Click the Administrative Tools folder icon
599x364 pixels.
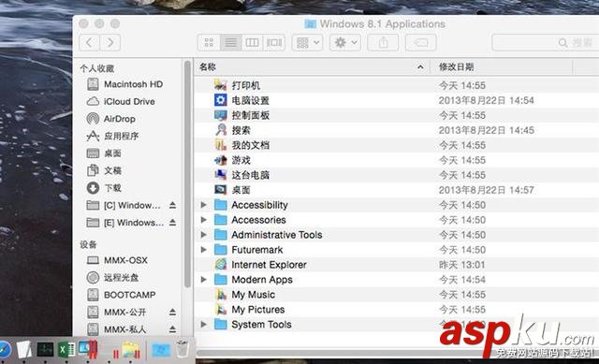point(221,235)
